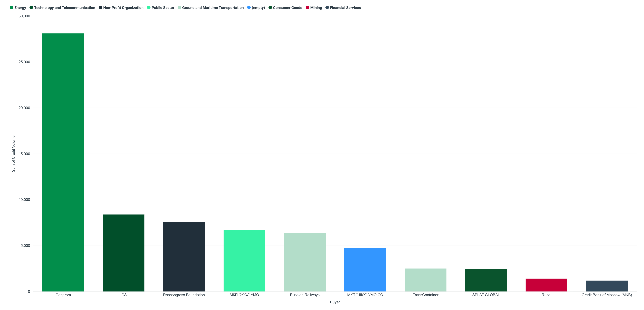Click the Roscongress Foundation axis label

(184, 295)
